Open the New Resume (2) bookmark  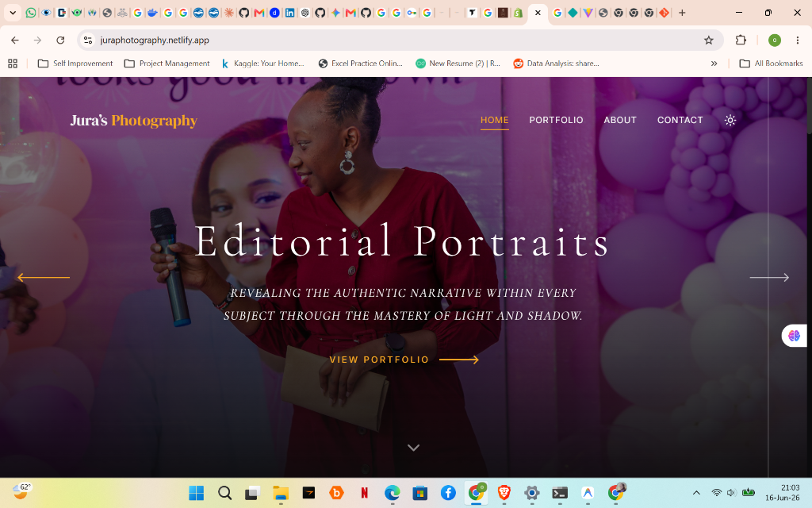tap(458, 63)
